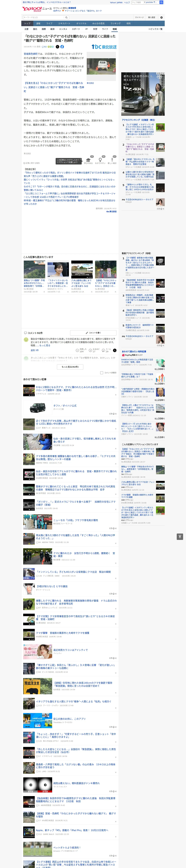
Task: Click the インドのスマホルール headline at top
Action: tap(47, 2)
